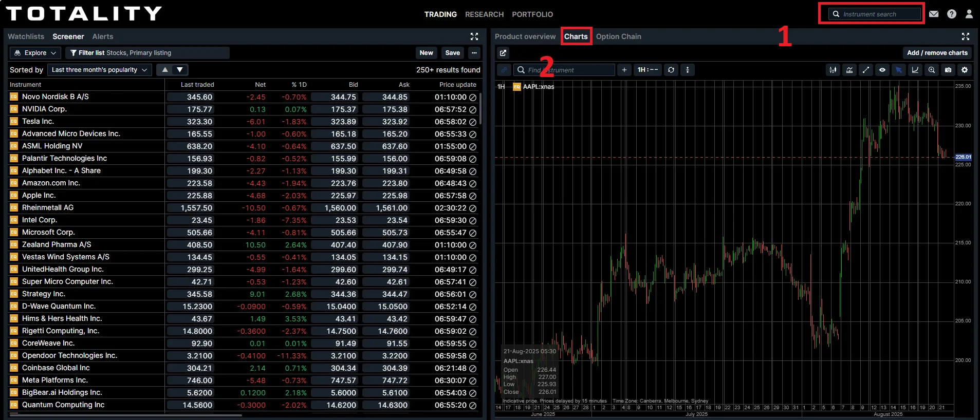
Task: Open the user account profile icon
Action: coord(969,14)
